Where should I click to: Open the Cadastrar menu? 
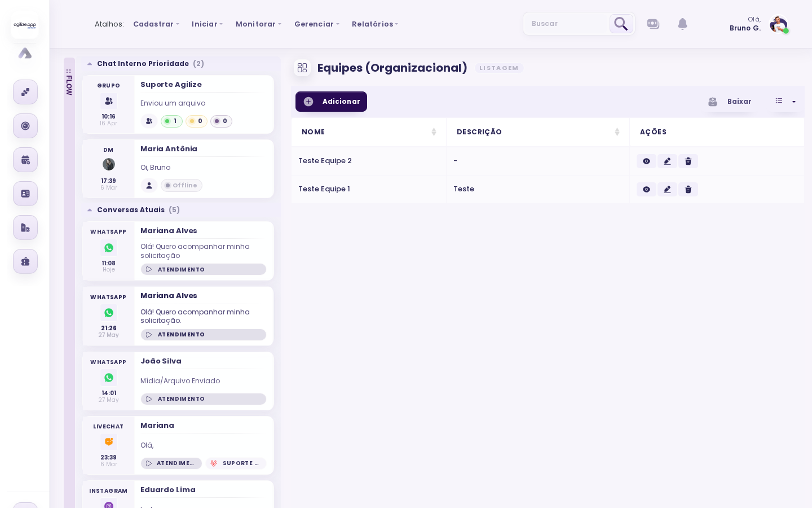pyautogui.click(x=156, y=24)
